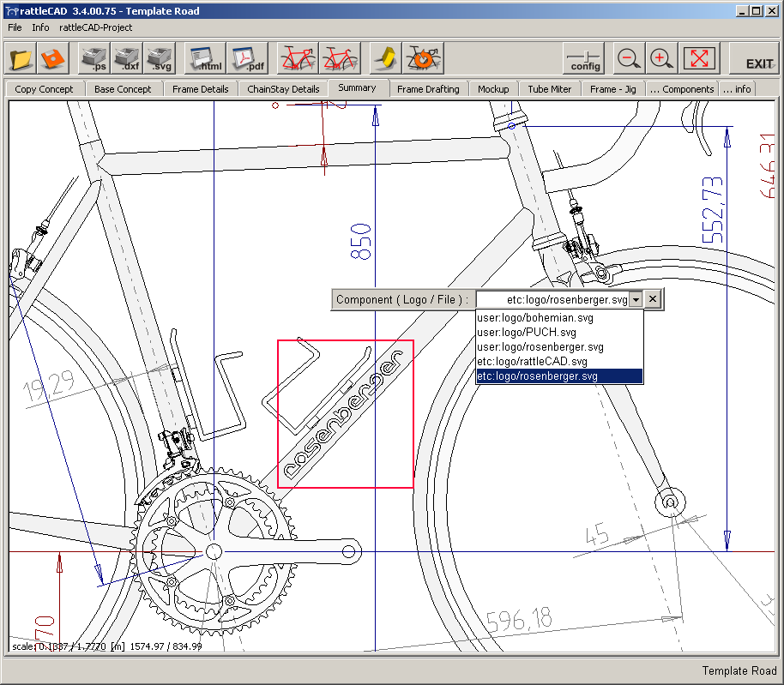Open the File menu
This screenshot has width=784, height=685.
point(15,27)
